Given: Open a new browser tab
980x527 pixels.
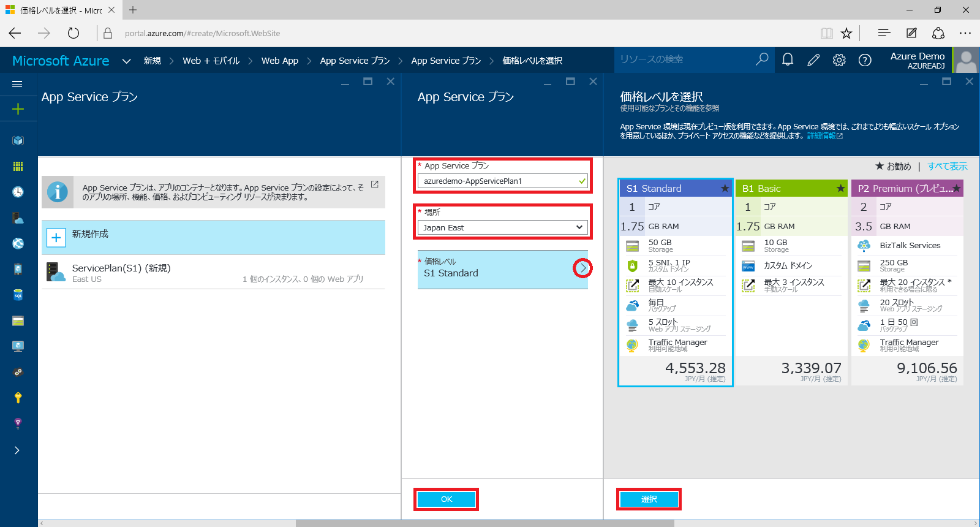Looking at the screenshot, I should point(133,10).
